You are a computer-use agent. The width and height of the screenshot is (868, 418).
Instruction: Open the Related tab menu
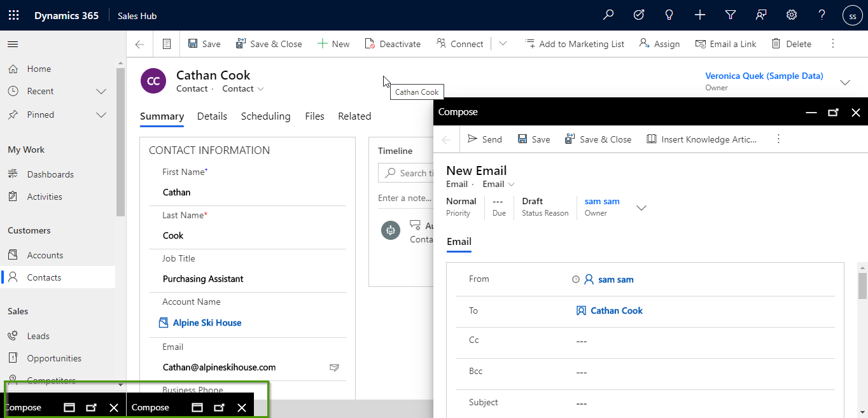click(x=354, y=116)
